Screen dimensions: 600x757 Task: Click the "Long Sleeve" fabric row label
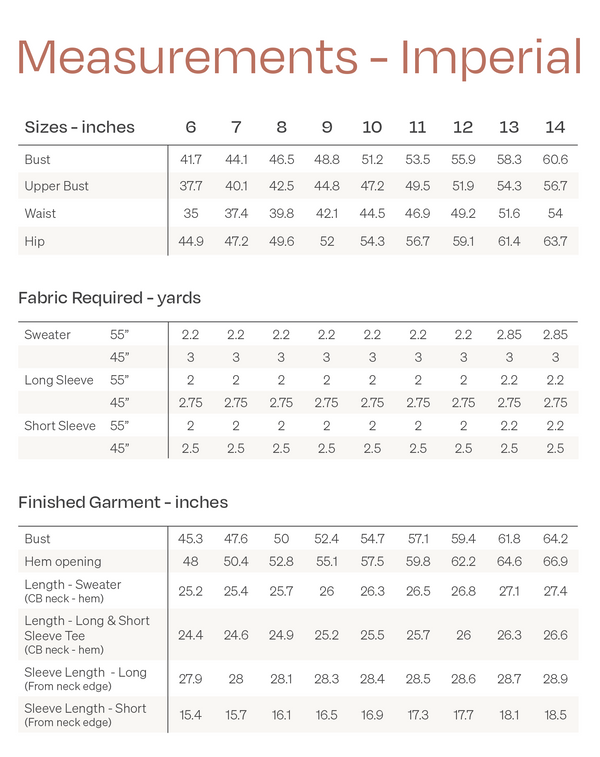click(59, 380)
